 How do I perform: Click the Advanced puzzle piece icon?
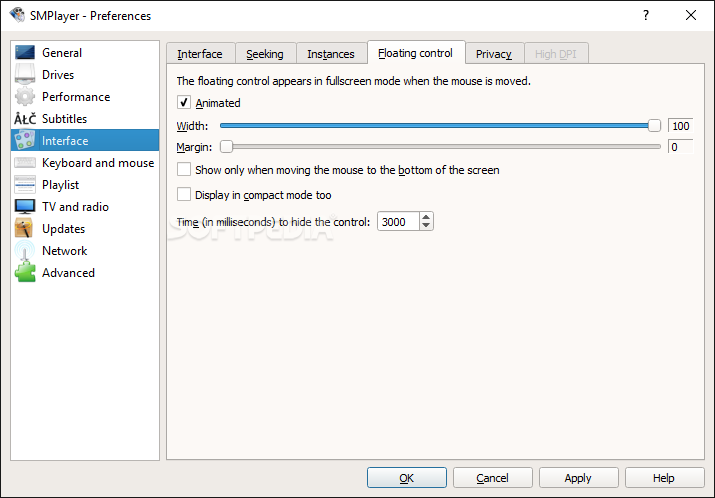[x=25, y=273]
